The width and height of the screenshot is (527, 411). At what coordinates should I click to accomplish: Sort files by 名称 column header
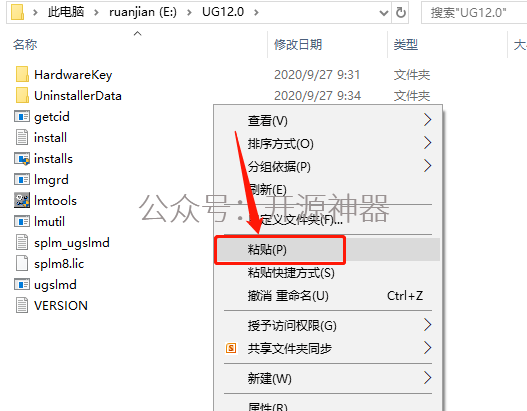point(25,44)
